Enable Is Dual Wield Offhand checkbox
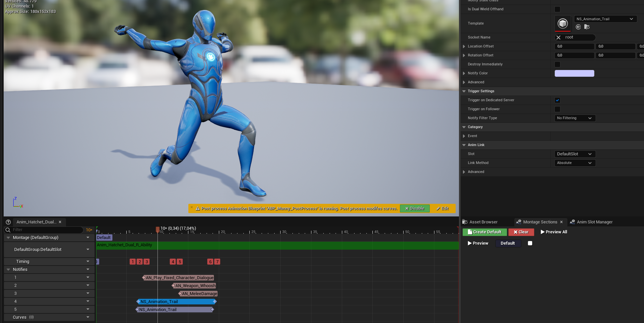644x323 pixels. pos(557,9)
